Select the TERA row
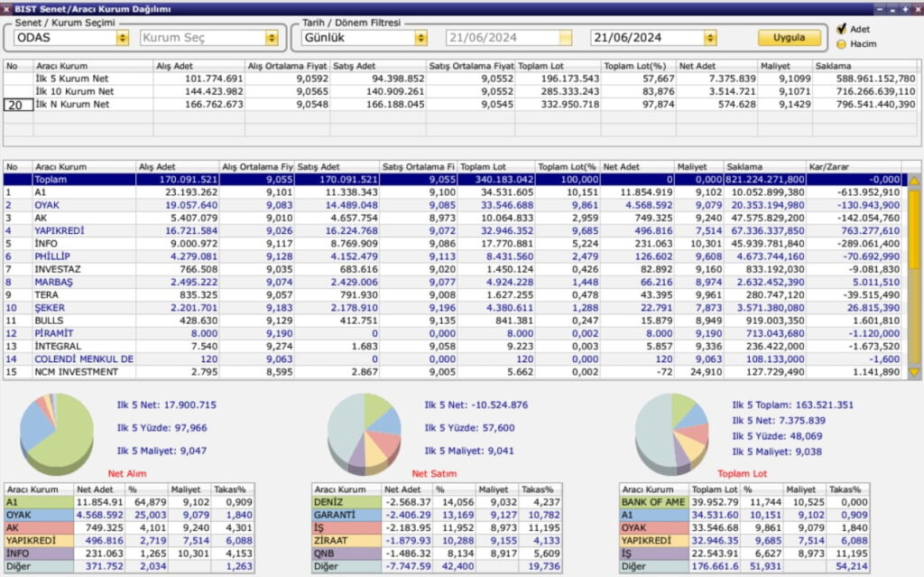Screen dimensions: 924x577 click(x=453, y=295)
